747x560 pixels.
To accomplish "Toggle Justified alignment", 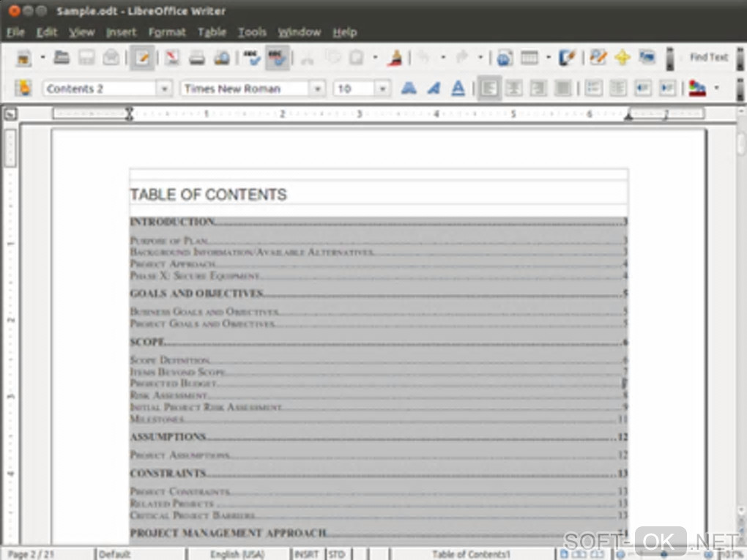I will [x=564, y=88].
